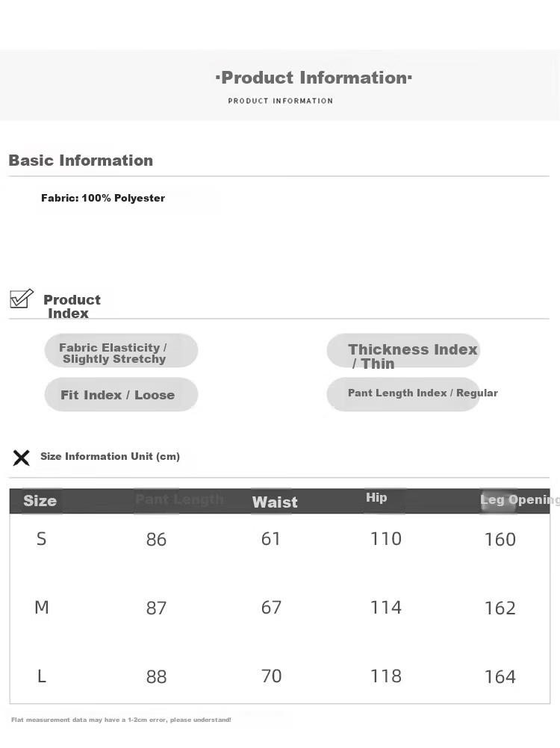The height and width of the screenshot is (748, 560).
Task: Select the Thickness Index Thin pill
Action: pyautogui.click(x=403, y=351)
